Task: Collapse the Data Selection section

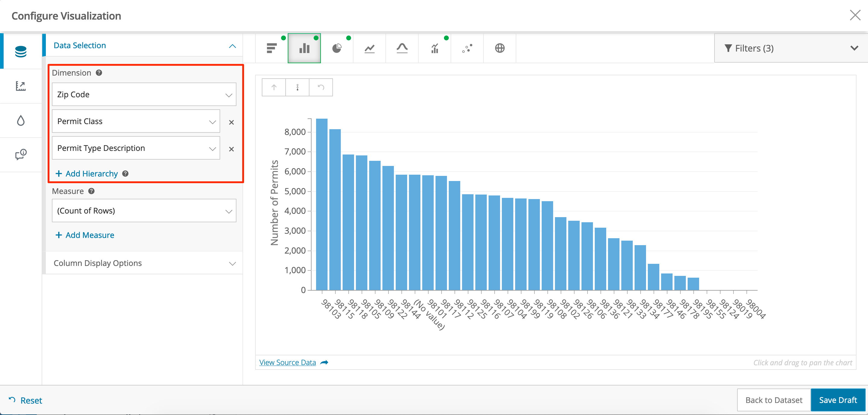Action: click(232, 46)
